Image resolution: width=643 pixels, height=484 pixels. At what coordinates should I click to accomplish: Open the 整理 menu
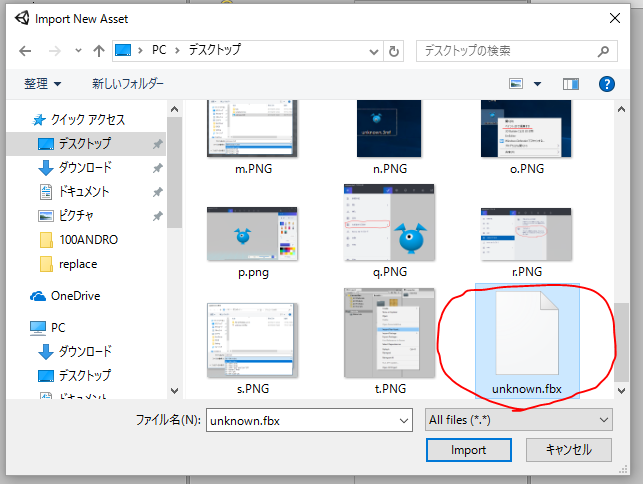click(x=42, y=84)
